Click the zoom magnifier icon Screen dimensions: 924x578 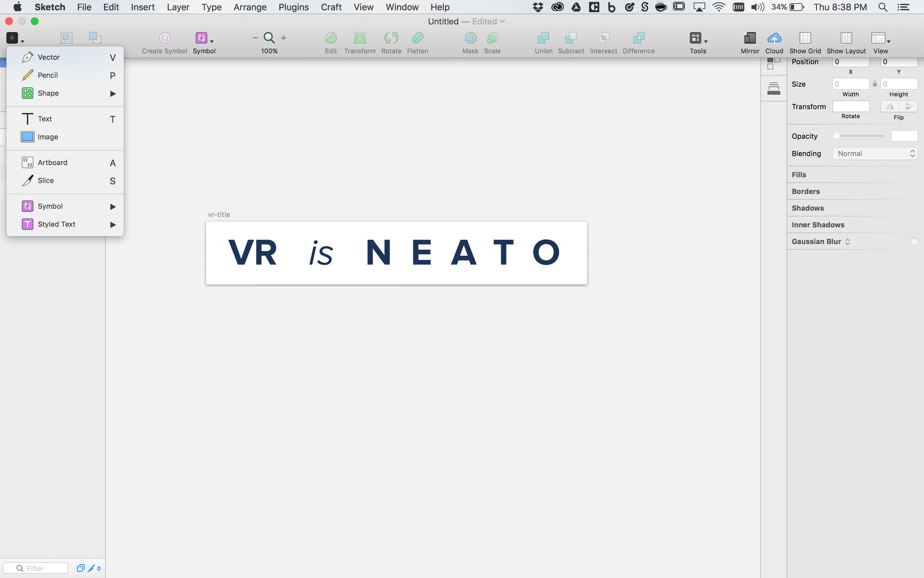[x=269, y=38]
